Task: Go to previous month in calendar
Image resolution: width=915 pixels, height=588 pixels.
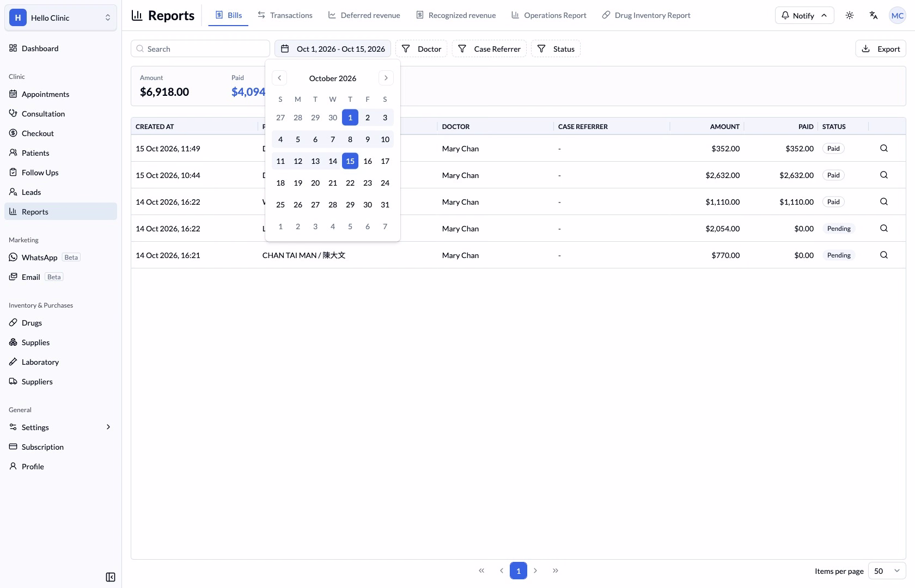Action: point(279,78)
